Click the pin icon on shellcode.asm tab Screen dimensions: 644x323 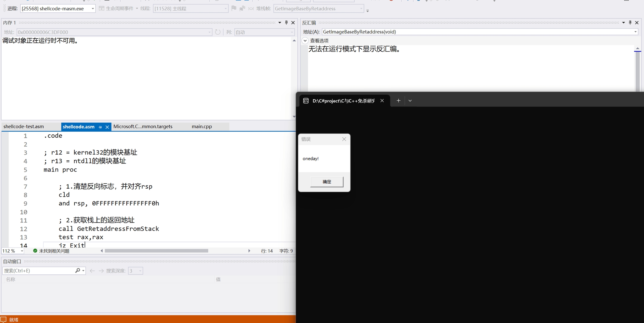[x=100, y=127]
